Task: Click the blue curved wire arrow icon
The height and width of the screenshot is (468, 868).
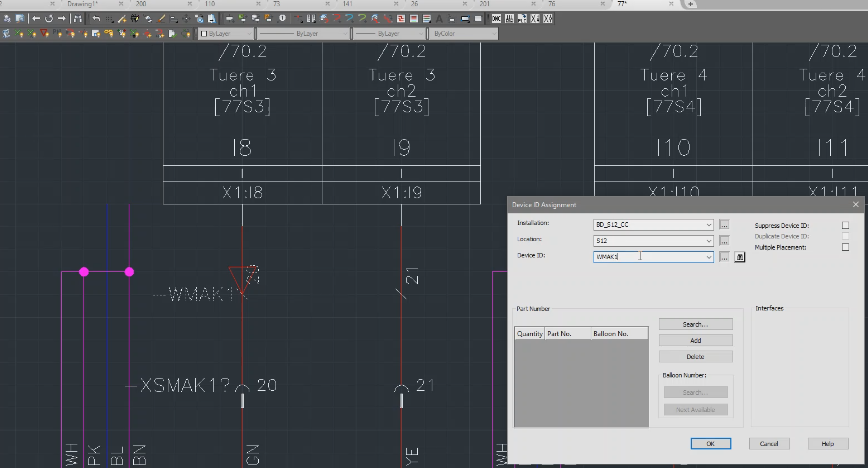Action: 349,18
